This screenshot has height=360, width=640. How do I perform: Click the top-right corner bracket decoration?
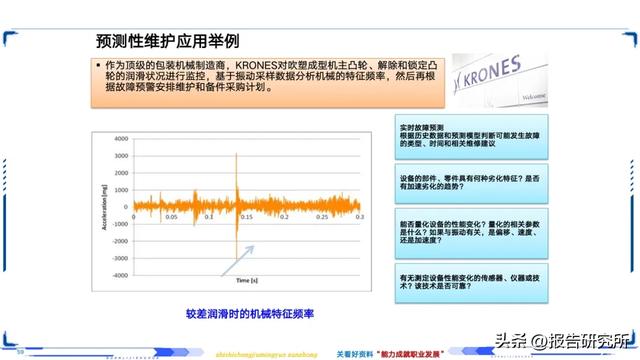point(630,40)
